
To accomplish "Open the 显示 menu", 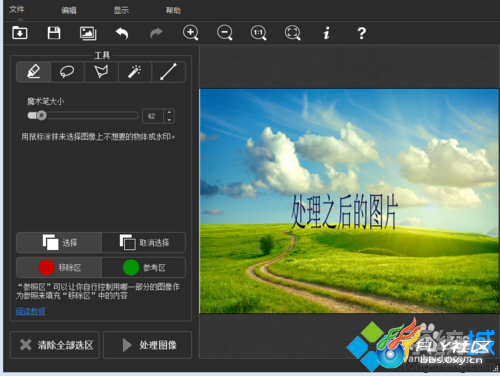I will (x=121, y=10).
